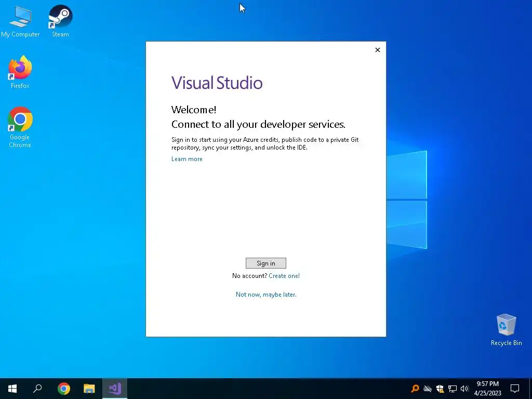Select the Steam desktop shortcut

click(60, 21)
